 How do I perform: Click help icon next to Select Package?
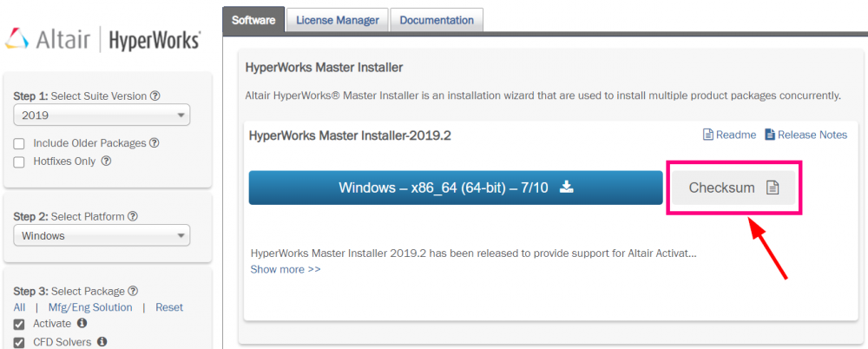(x=133, y=291)
